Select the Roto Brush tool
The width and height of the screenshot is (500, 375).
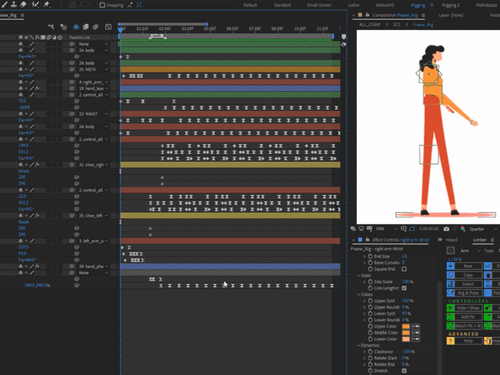(35, 4)
